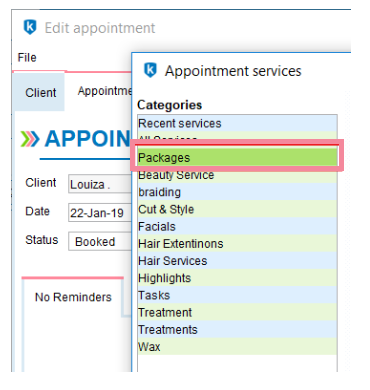The width and height of the screenshot is (370, 390).
Task: Choose the braiding category
Action: tap(237, 192)
